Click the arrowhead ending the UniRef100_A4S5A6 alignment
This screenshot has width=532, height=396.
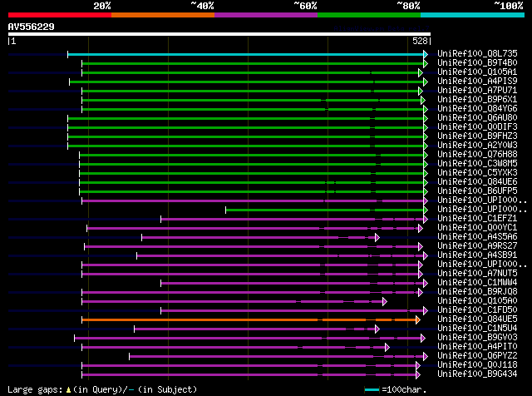377,238
